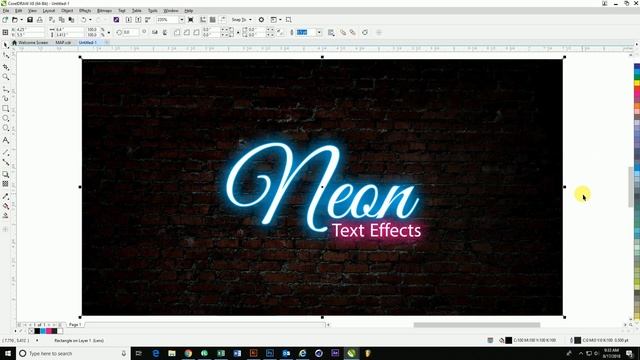Click the Export icon

[x=138, y=20]
